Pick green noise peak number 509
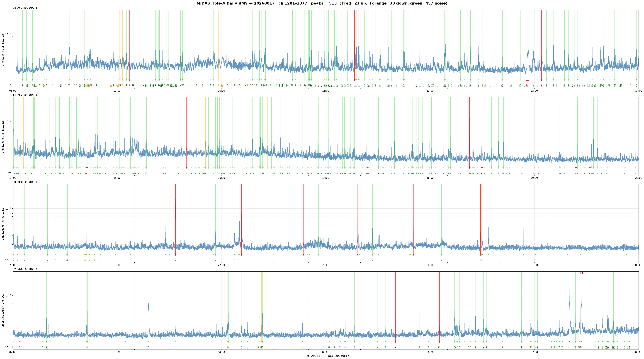This screenshot has width=644, height=359. (617, 347)
